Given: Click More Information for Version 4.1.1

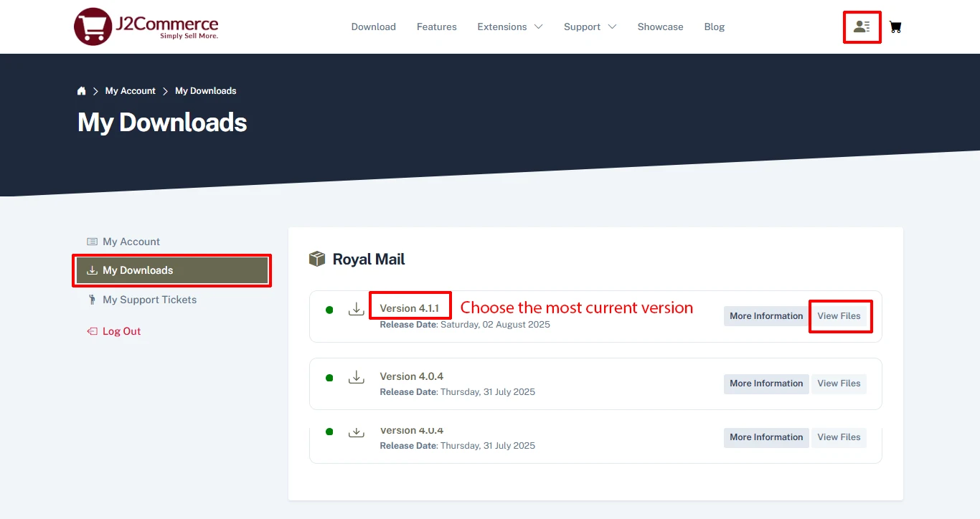Looking at the screenshot, I should click(x=766, y=316).
